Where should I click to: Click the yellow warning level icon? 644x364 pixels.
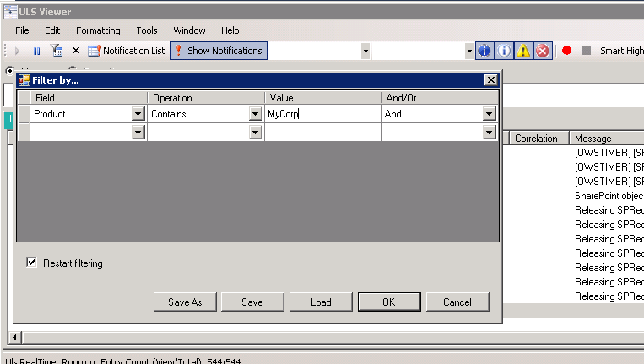tap(523, 51)
